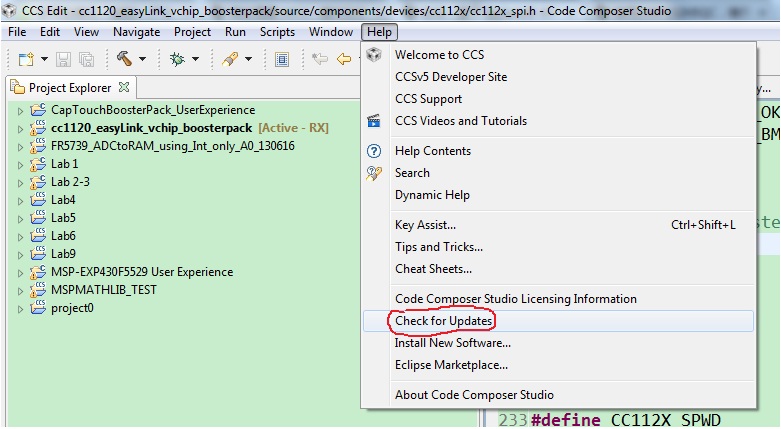Click the Welcome to CCS cube icon
The height and width of the screenshot is (429, 781).
click(x=374, y=54)
